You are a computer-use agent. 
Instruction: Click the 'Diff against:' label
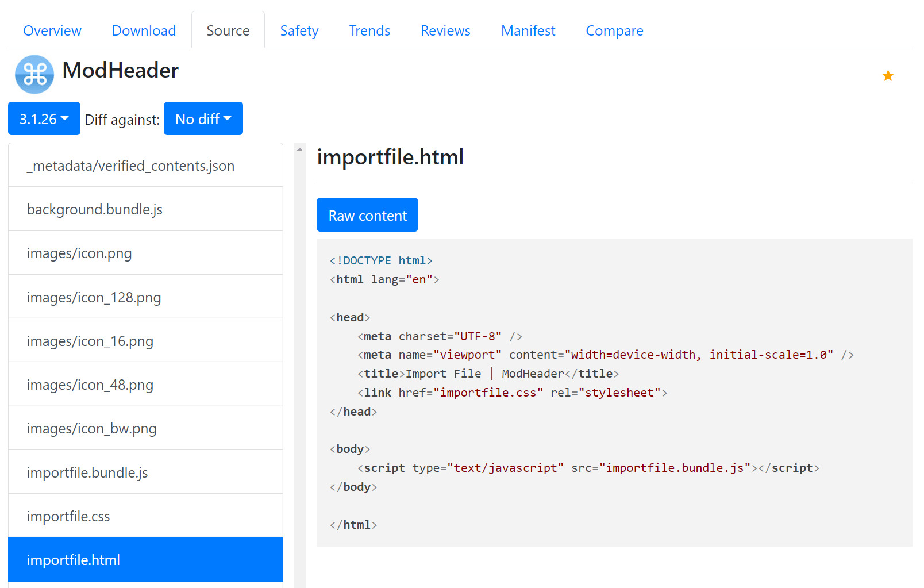click(x=122, y=120)
